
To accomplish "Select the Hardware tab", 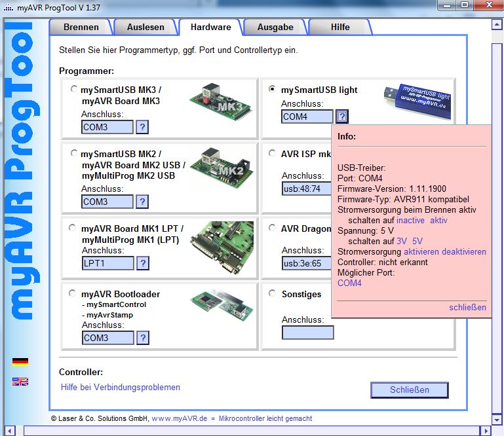I will click(x=210, y=27).
